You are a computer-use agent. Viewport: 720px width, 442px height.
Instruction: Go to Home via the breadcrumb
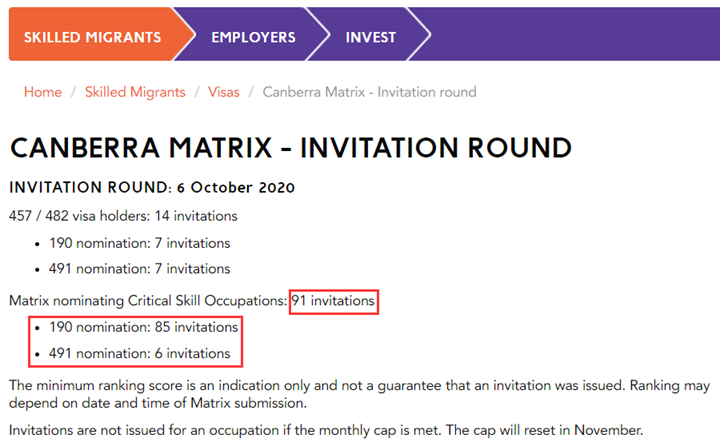pyautogui.click(x=43, y=92)
